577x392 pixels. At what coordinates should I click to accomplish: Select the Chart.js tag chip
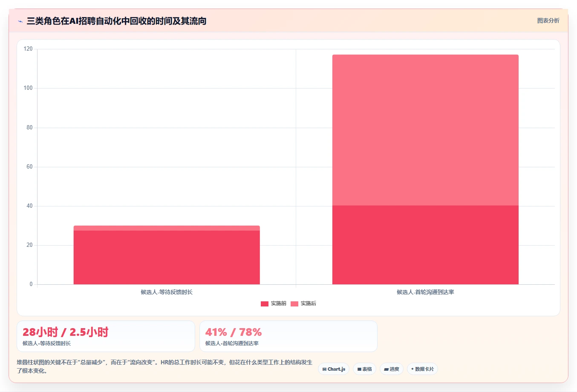(x=334, y=369)
